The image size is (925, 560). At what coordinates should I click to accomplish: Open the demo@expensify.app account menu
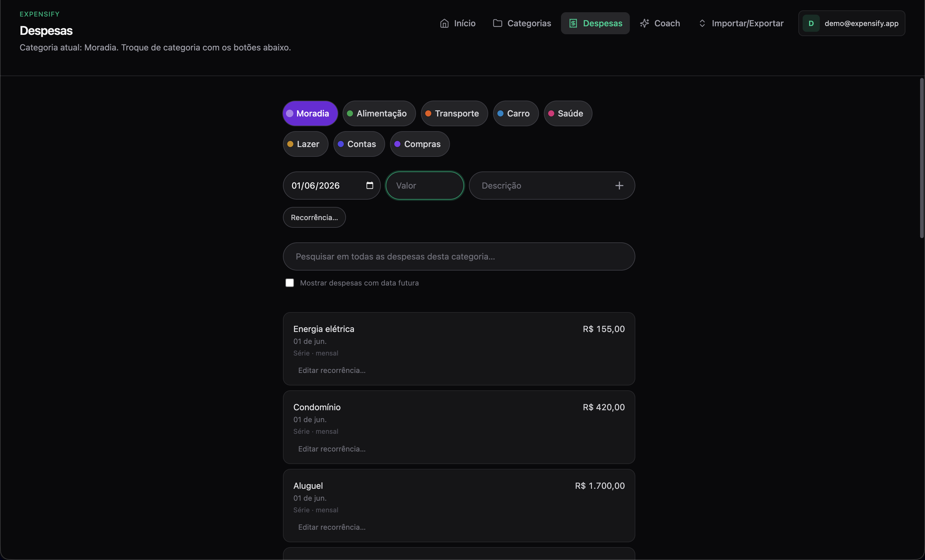pyautogui.click(x=851, y=23)
